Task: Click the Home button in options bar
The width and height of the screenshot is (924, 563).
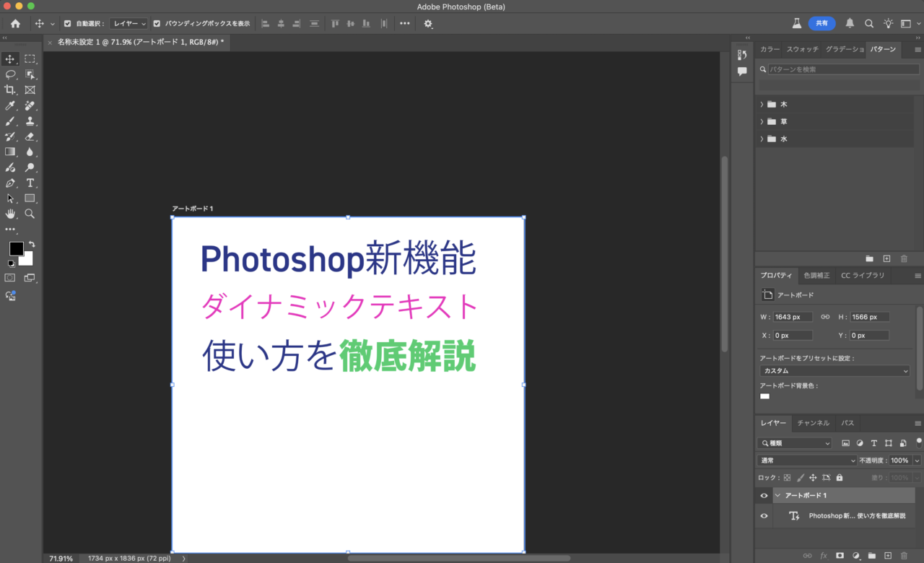Action: [x=15, y=23]
